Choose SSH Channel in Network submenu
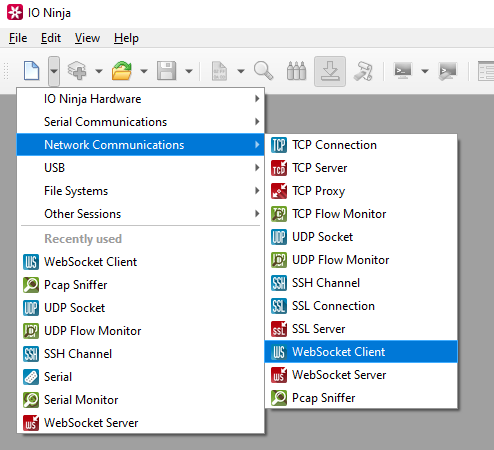 click(x=361, y=283)
